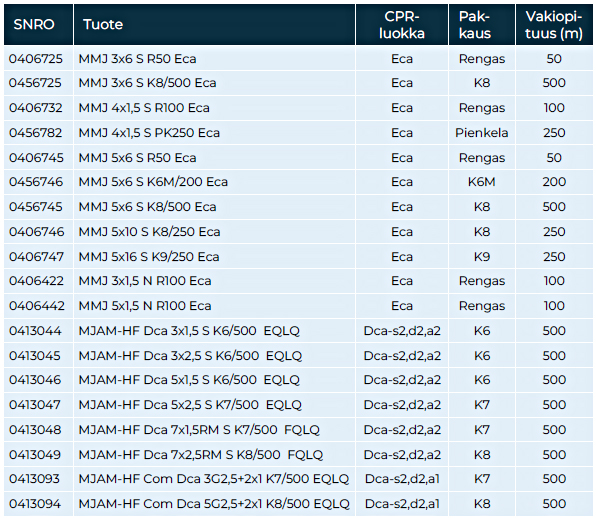Click MJAM-HF Dca 7x1,5RM S K7/500 FQLQ

pyautogui.click(x=199, y=430)
